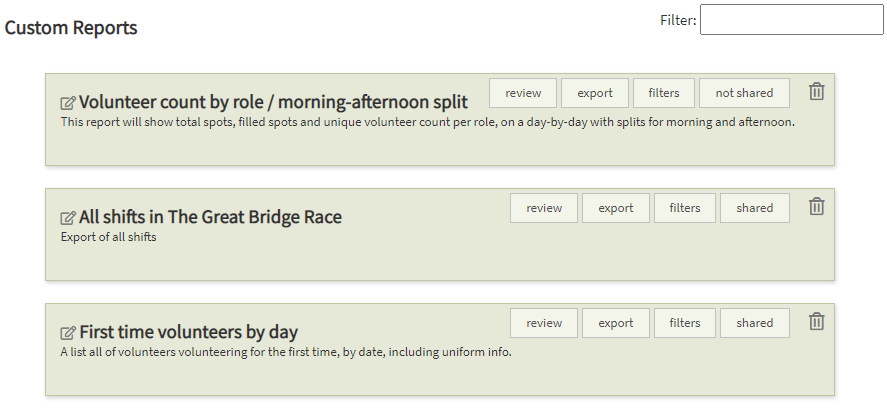Open filters for Volunteer count by role report

point(664,93)
